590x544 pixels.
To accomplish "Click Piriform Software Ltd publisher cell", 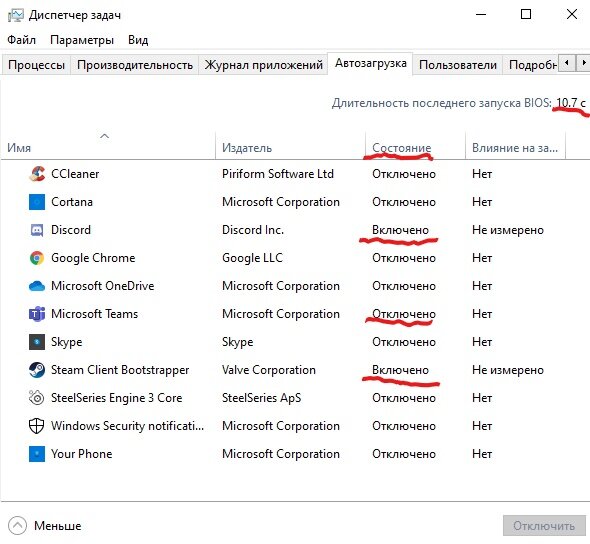I will tap(278, 174).
